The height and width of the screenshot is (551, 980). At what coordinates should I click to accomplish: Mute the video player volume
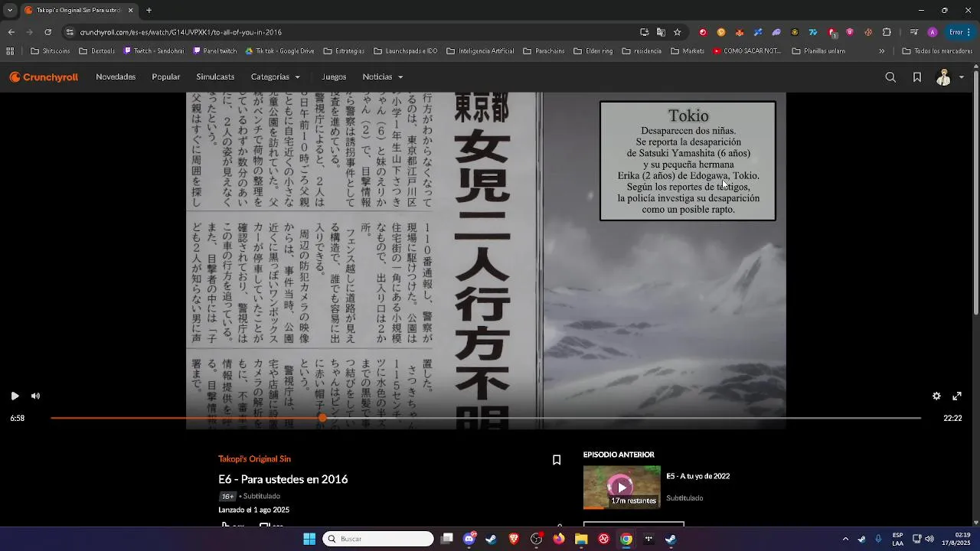click(x=35, y=396)
